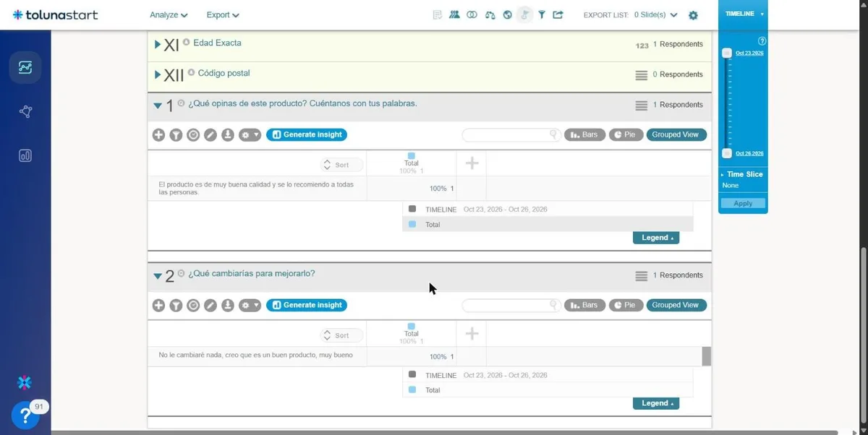Select the overlapping circles icon in top toolbar
This screenshot has height=435, width=868.
coord(472,14)
